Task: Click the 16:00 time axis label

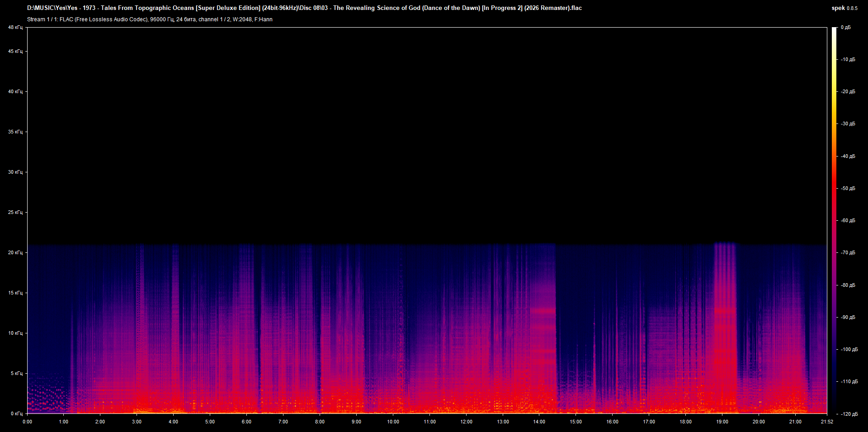Action: [612, 422]
